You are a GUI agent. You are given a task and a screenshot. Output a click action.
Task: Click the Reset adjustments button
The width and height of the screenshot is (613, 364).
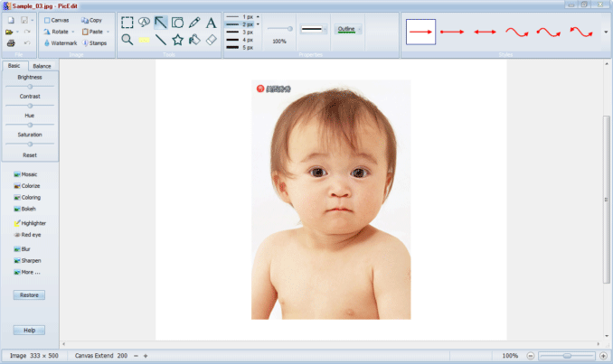[30, 155]
